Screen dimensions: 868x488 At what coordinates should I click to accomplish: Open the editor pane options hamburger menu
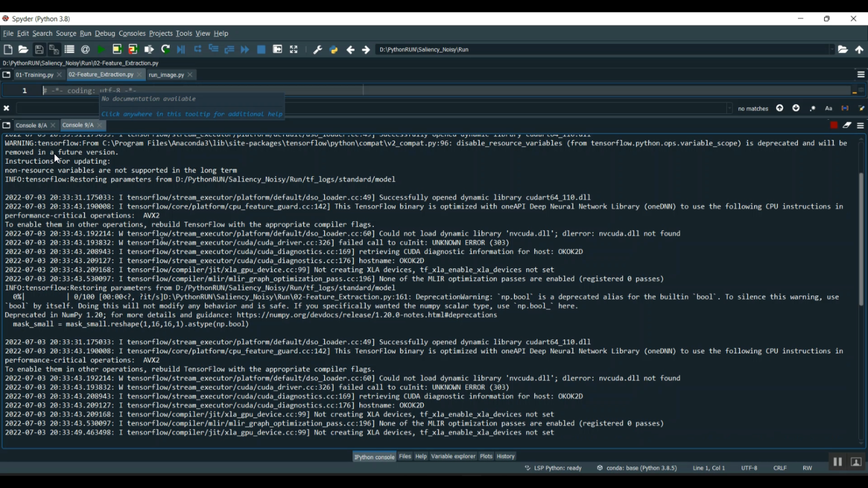[x=860, y=75]
